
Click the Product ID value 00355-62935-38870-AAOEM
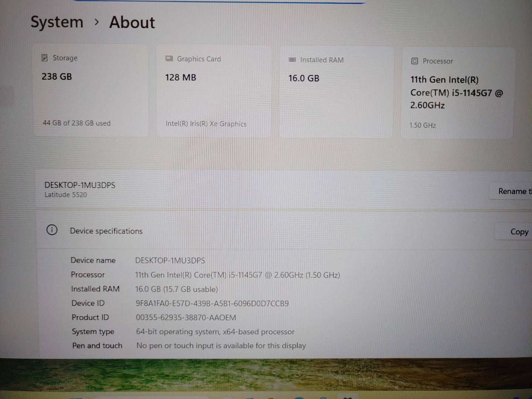tap(186, 317)
